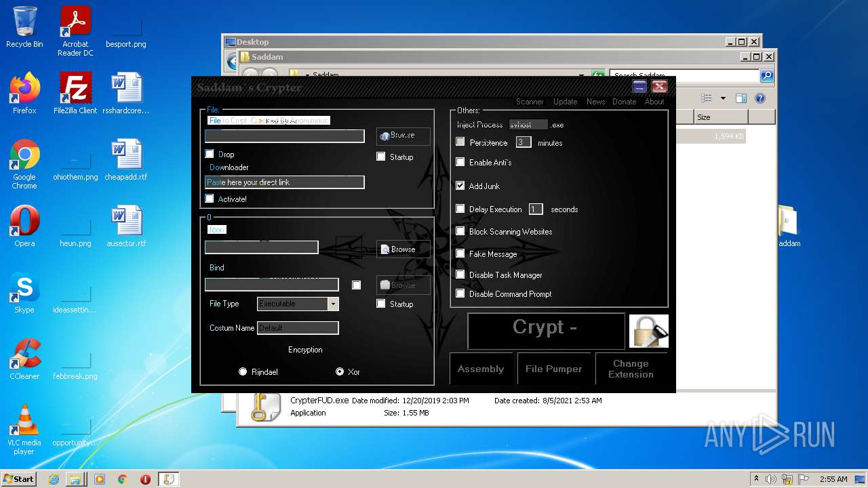Image resolution: width=868 pixels, height=488 pixels.
Task: Open the News menu
Action: click(595, 102)
